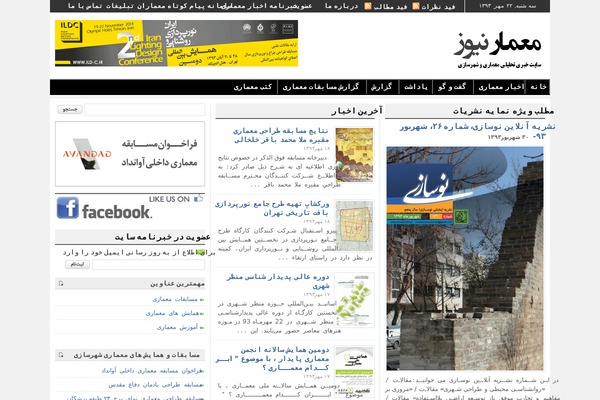Open the فید نظرات comments feed link
This screenshot has height=400, width=600.
438,7
